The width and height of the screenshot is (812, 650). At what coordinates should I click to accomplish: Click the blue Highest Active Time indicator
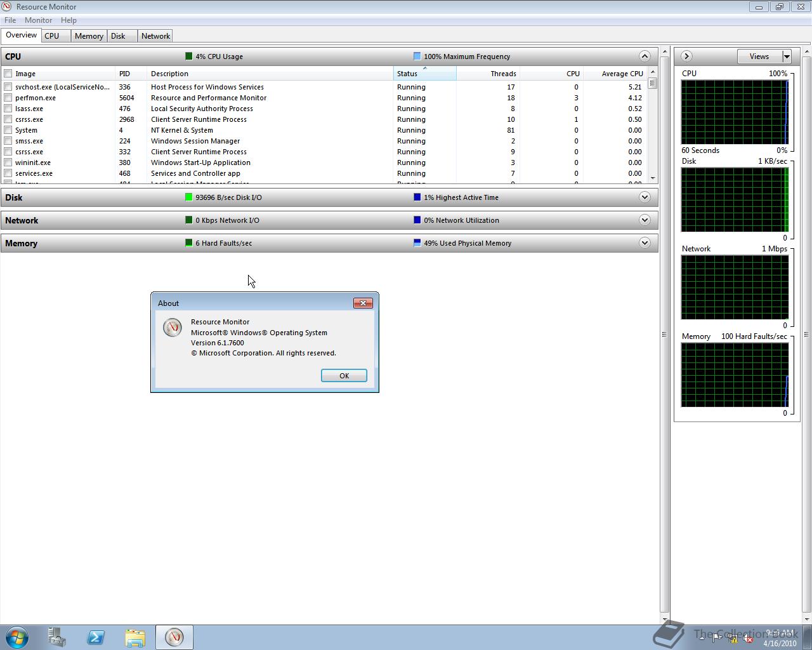coord(417,197)
